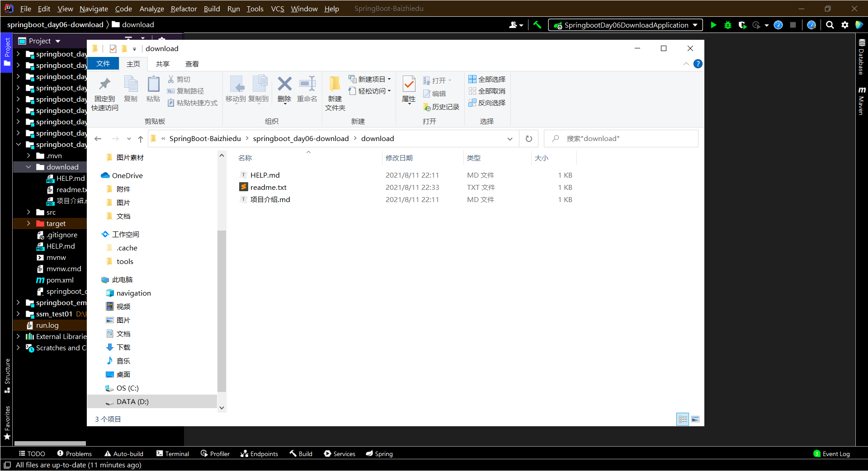Expand the src folder in project tree
Image resolution: width=868 pixels, height=471 pixels.
click(x=28, y=212)
